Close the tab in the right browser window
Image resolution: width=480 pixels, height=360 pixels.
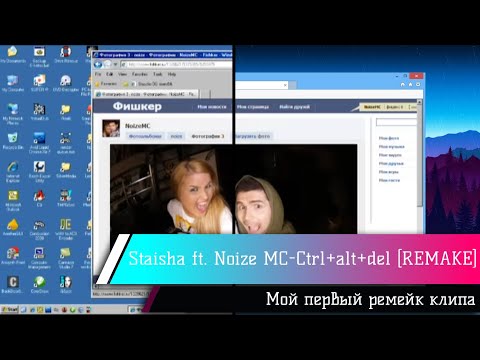[285, 85]
